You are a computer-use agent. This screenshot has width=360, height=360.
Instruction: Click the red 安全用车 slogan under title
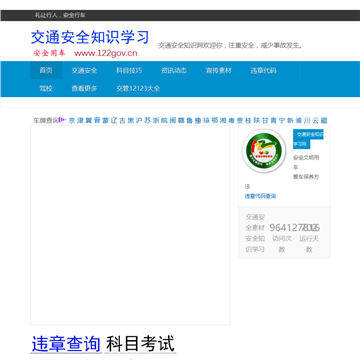click(x=49, y=53)
